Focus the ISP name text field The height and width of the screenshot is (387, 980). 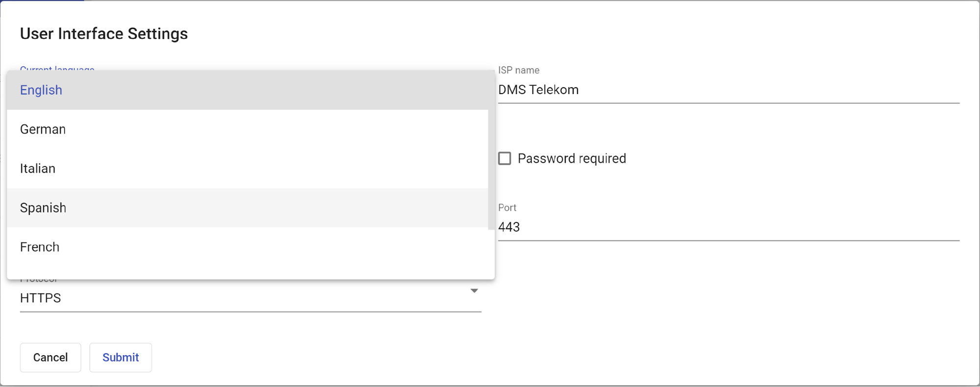(x=728, y=90)
